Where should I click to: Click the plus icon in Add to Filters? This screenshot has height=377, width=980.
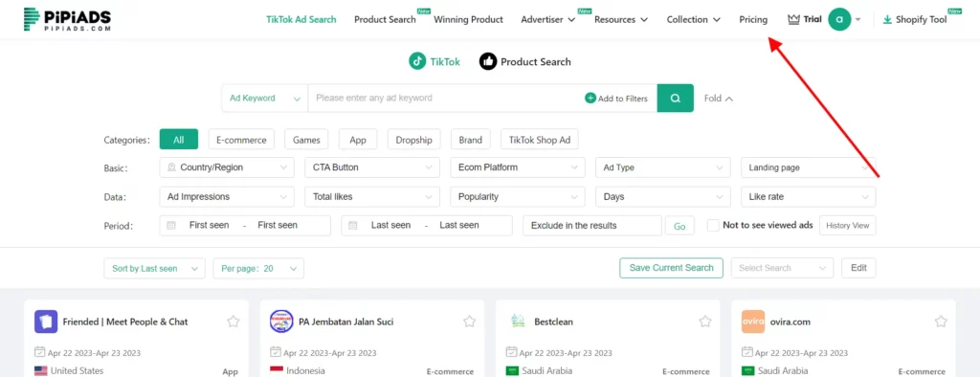[590, 99]
